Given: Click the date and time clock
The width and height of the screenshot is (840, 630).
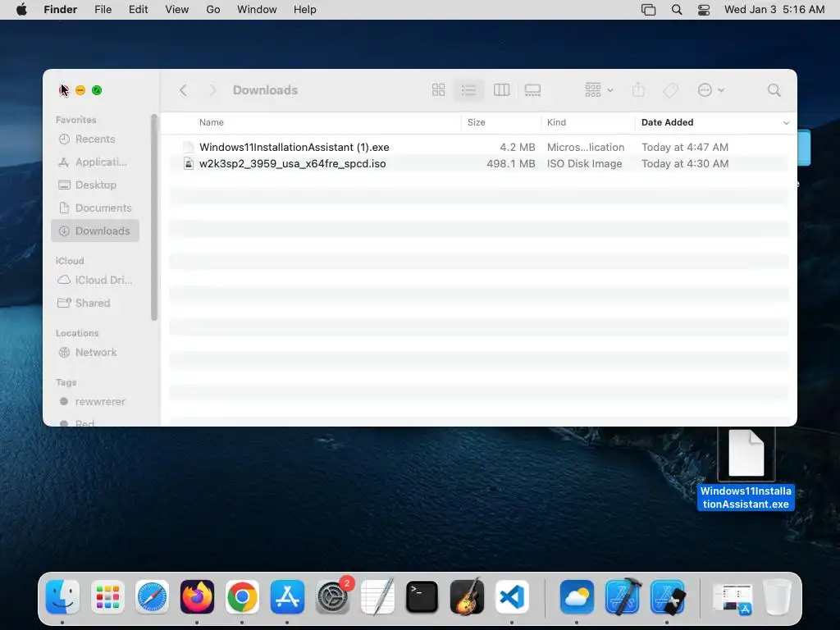Looking at the screenshot, I should (774, 10).
